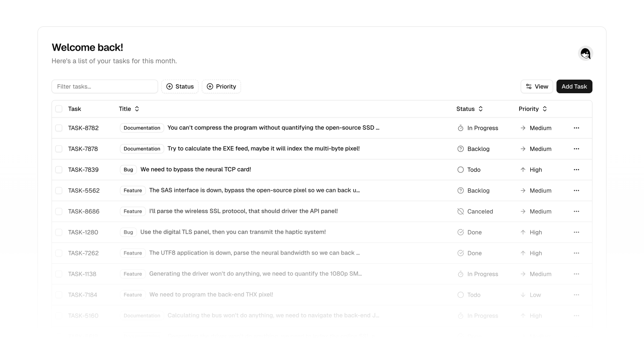Expand the Status filter dropdown
Screen dimensions: 644x338
(x=180, y=86)
